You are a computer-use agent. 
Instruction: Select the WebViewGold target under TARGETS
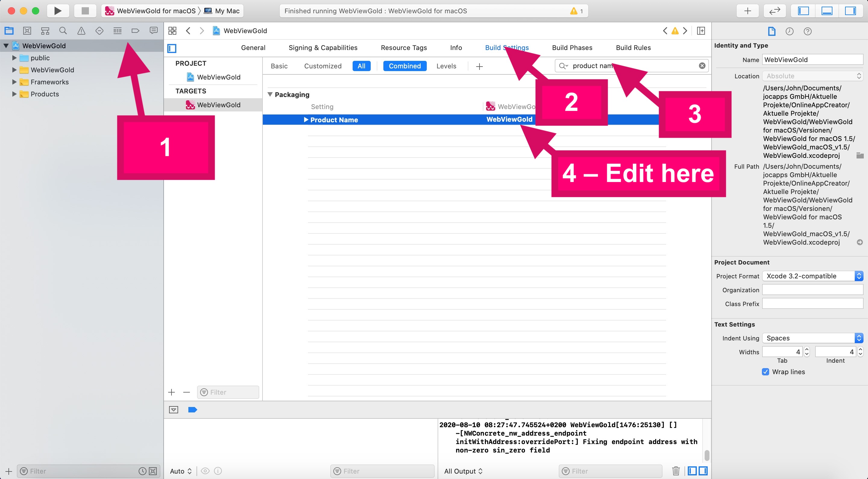pyautogui.click(x=213, y=105)
